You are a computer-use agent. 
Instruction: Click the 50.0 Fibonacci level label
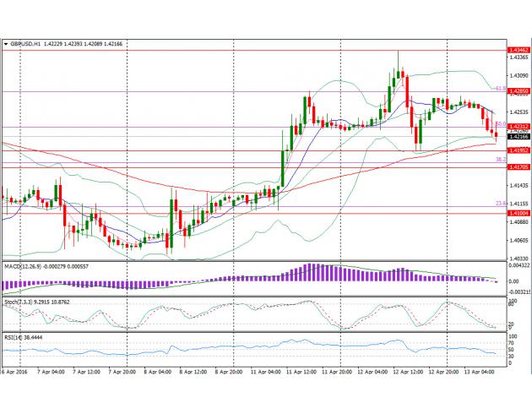[500, 124]
